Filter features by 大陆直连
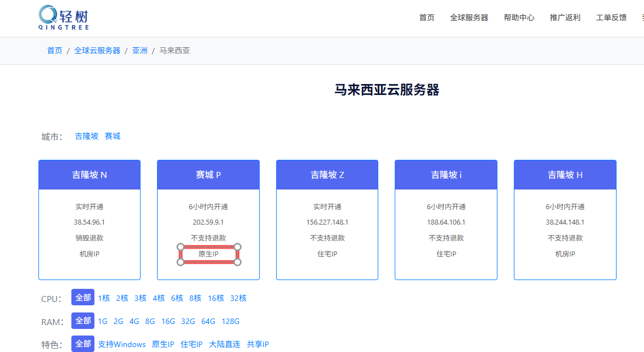This screenshot has height=352, width=644. click(225, 344)
